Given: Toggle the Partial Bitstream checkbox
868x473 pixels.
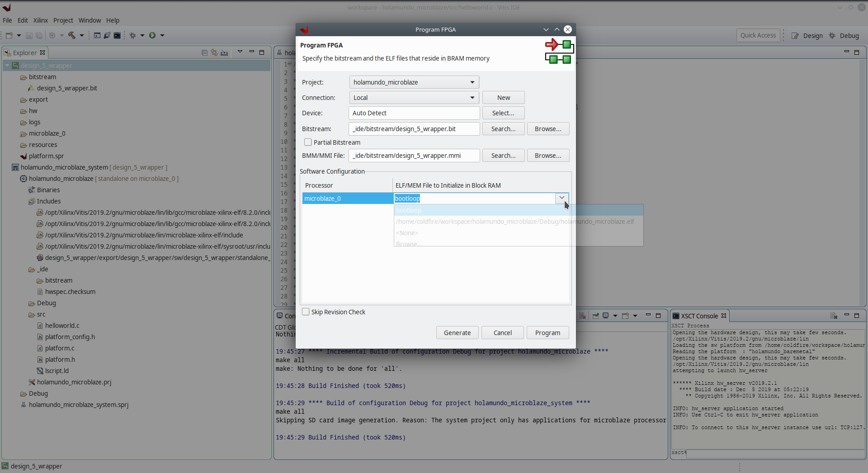Looking at the screenshot, I should [308, 142].
